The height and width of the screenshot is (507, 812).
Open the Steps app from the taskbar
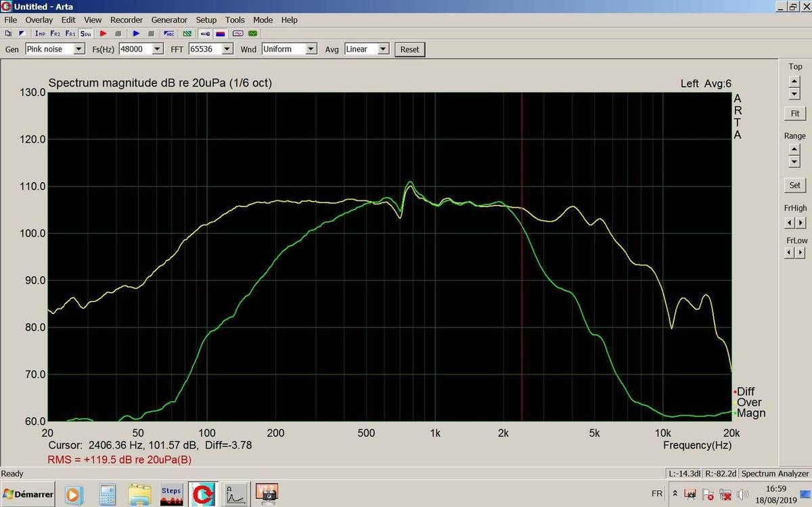pyautogui.click(x=171, y=495)
